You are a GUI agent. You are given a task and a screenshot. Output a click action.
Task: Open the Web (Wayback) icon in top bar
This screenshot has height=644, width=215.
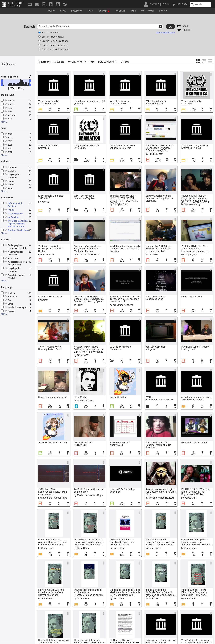pos(29,4)
